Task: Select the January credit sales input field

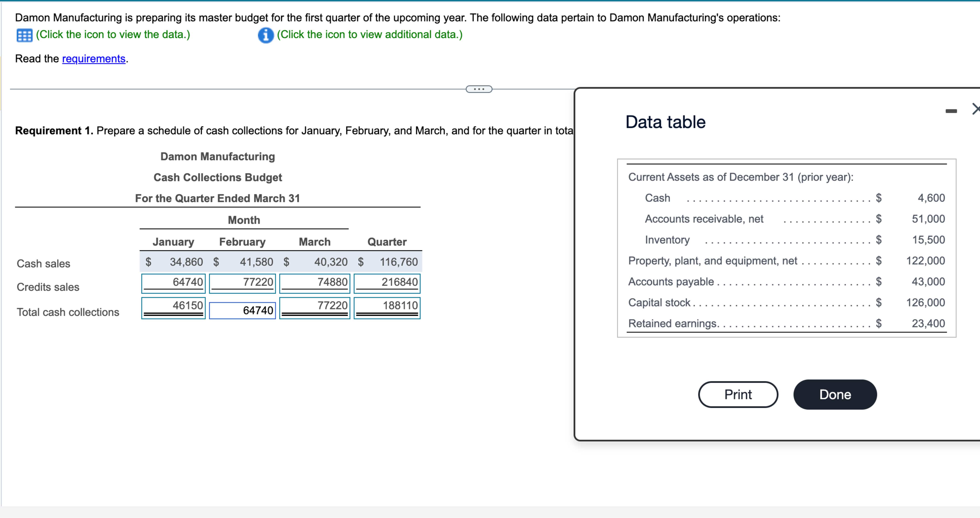Action: [x=173, y=283]
